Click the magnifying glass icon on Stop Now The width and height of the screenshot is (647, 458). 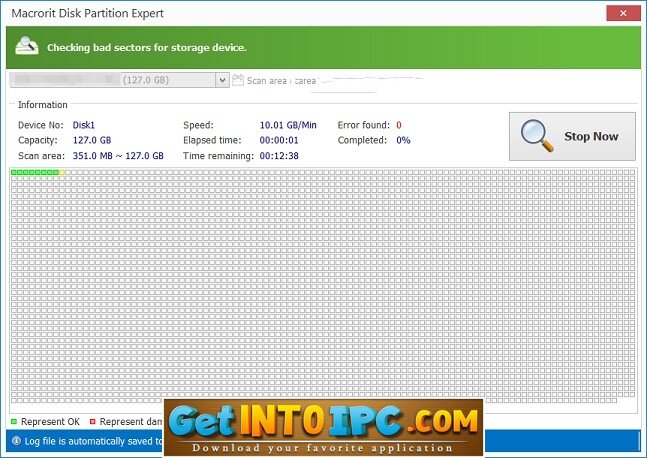(x=536, y=135)
